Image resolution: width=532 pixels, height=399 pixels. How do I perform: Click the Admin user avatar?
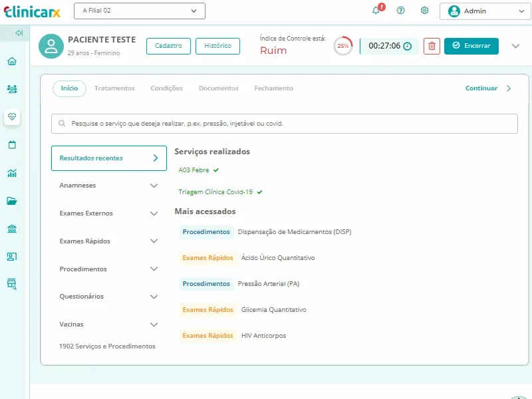point(454,11)
